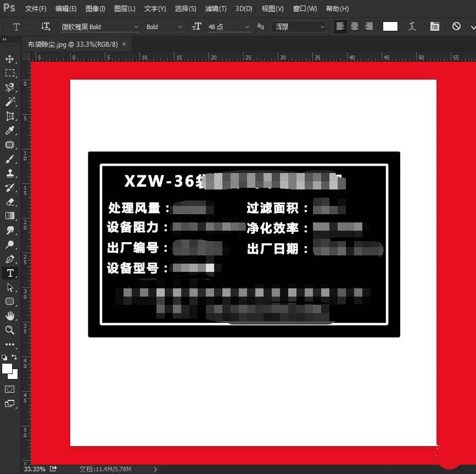Click the foreground color swatch
Image resolution: width=476 pixels, height=474 pixels.
tap(7, 369)
